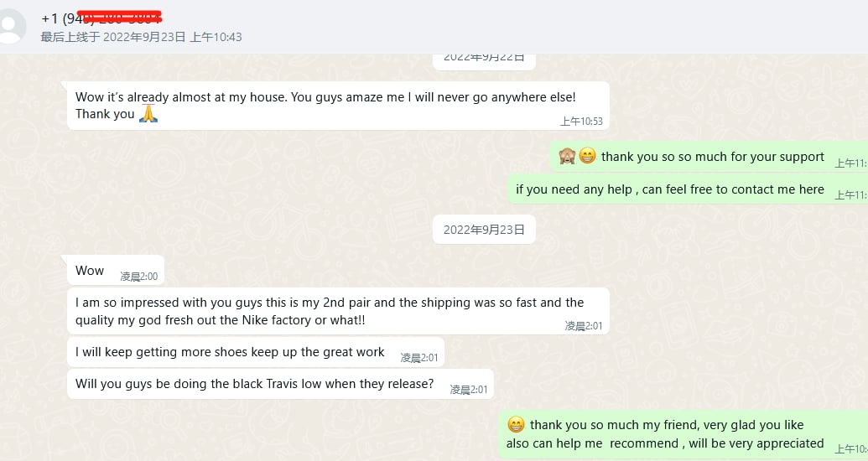Click the 上午10:53 message timestamp
This screenshot has width=868, height=461.
(x=581, y=122)
